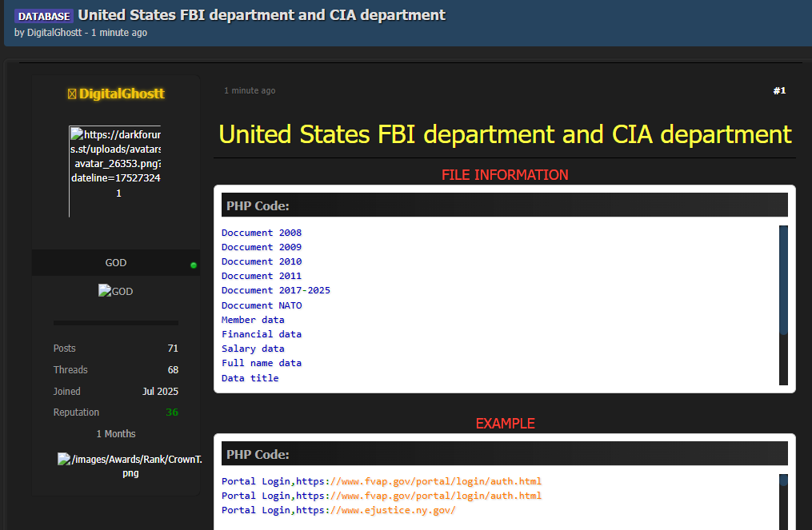Click the PHP Code header under EXAMPLE
Viewport: 812px width, 530px height.
(504, 454)
